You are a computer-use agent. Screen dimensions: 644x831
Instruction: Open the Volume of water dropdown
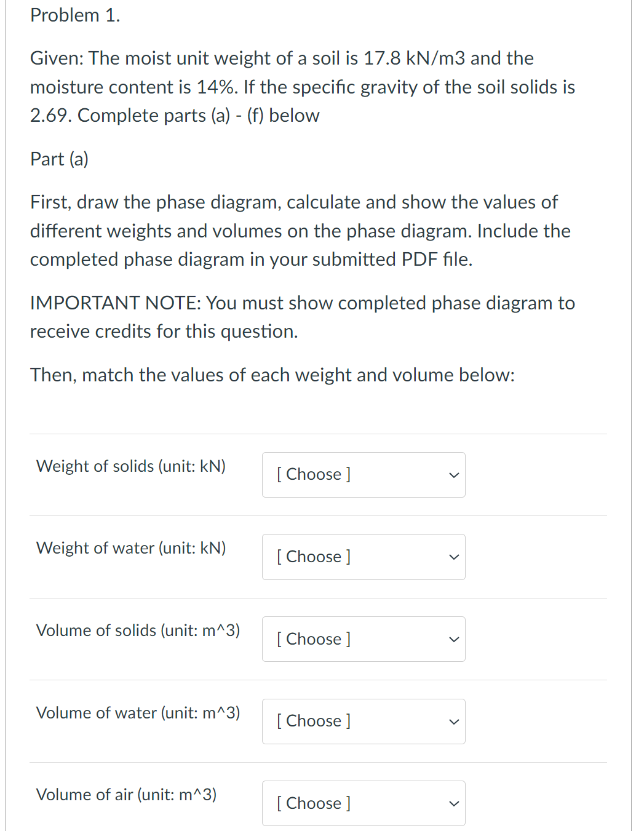pyautogui.click(x=363, y=721)
